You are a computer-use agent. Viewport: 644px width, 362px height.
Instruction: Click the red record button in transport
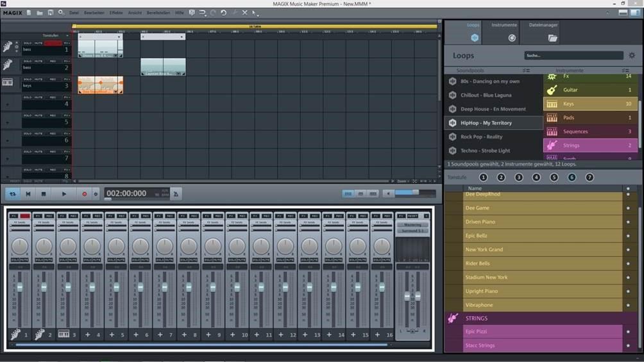[x=84, y=193]
